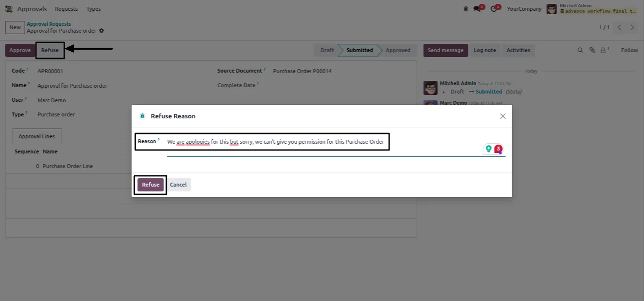
Task: Select the Approved status stage
Action: (398, 50)
